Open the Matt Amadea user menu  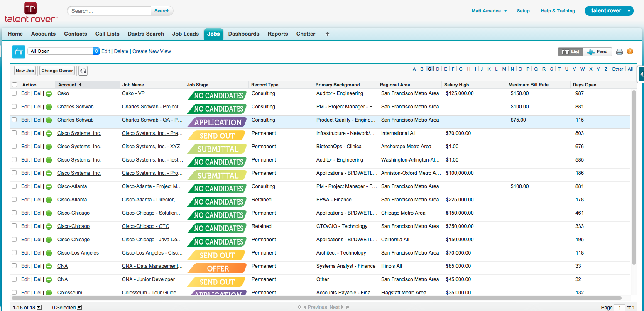(489, 11)
